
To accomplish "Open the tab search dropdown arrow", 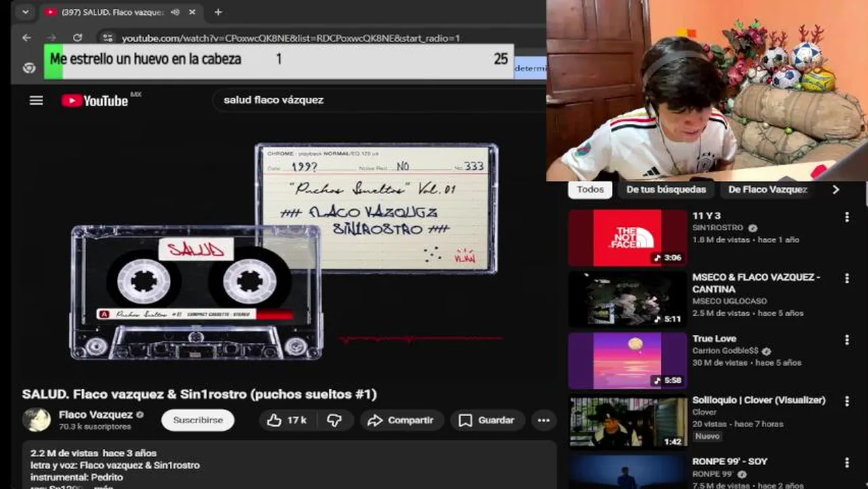I will click(25, 12).
